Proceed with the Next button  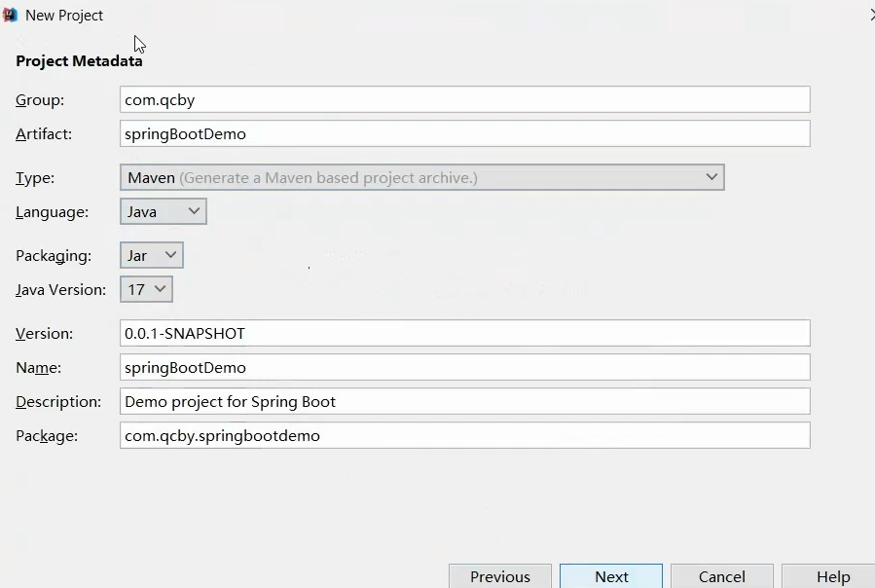click(x=611, y=576)
